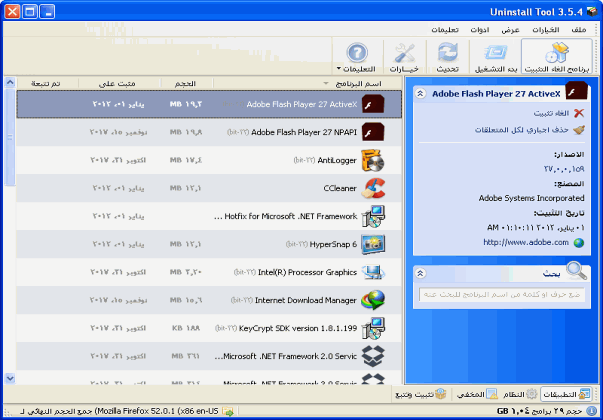Switch to النظام (System) tab
Screen dimensions: 603x420
[x=520, y=394]
